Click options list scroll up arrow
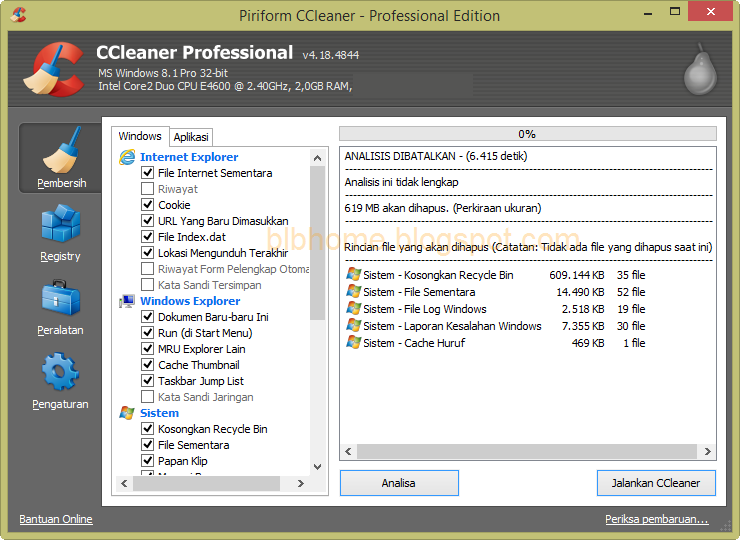Image resolution: width=740 pixels, height=540 pixels. coord(318,158)
